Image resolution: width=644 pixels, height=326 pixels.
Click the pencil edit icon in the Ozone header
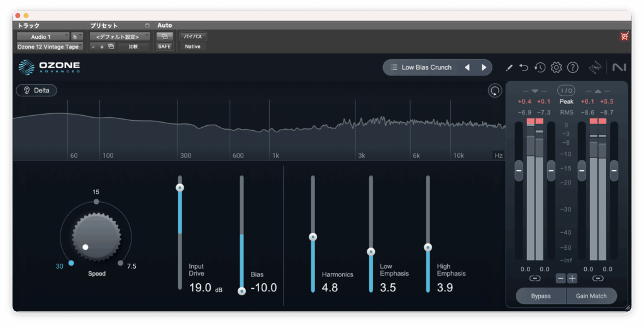(509, 67)
